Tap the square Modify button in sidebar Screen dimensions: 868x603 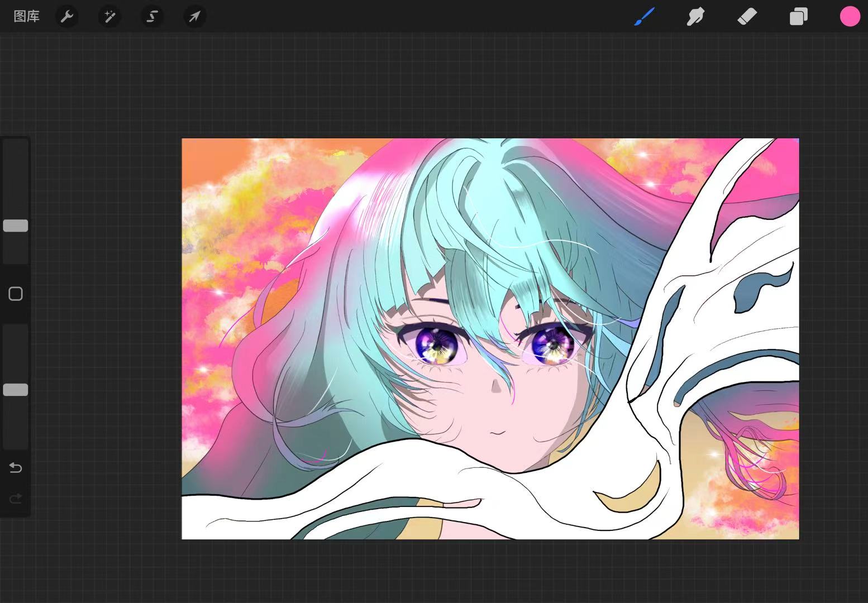[x=16, y=294]
